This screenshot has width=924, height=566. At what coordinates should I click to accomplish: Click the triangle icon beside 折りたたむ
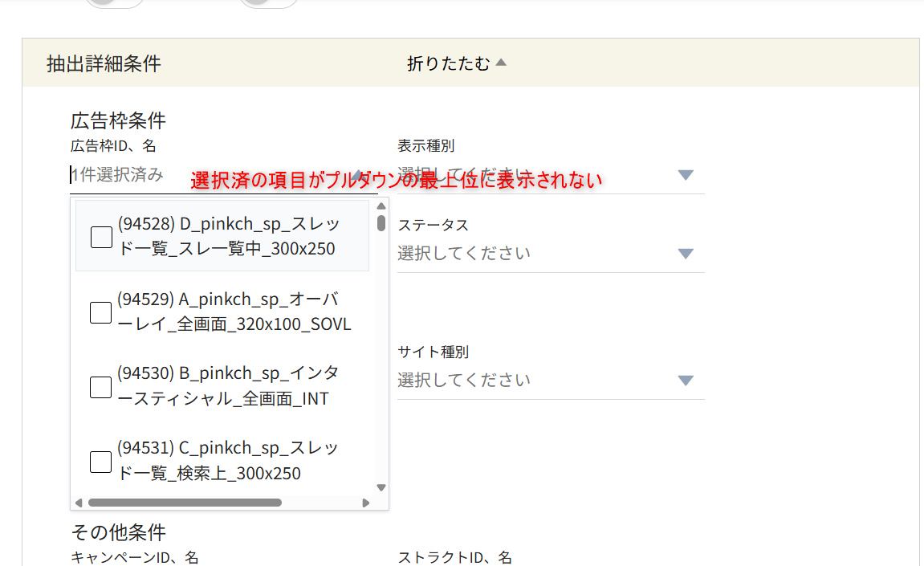[x=501, y=63]
